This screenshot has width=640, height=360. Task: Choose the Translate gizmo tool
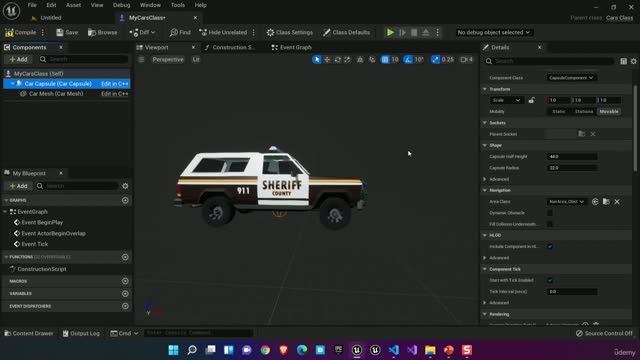[327, 60]
